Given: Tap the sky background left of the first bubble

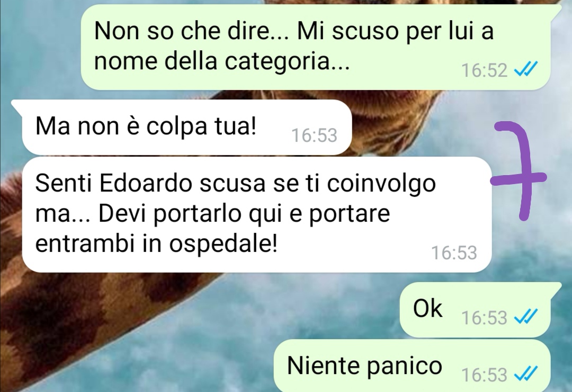Looking at the screenshot, I should pyautogui.click(x=38, y=48).
